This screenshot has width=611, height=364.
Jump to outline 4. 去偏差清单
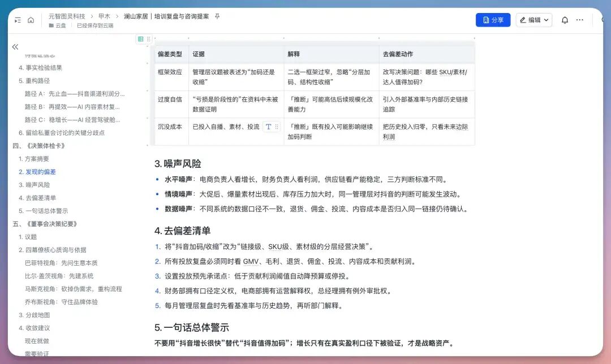pos(37,198)
